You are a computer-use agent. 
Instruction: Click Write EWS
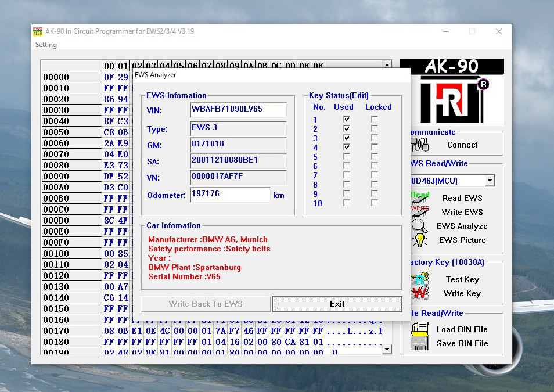462,212
